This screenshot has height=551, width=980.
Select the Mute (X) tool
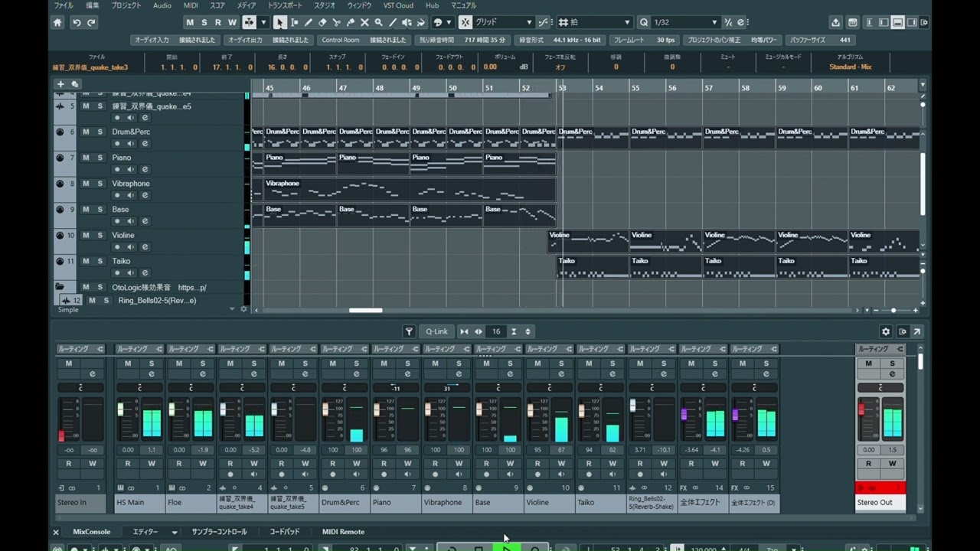(364, 22)
